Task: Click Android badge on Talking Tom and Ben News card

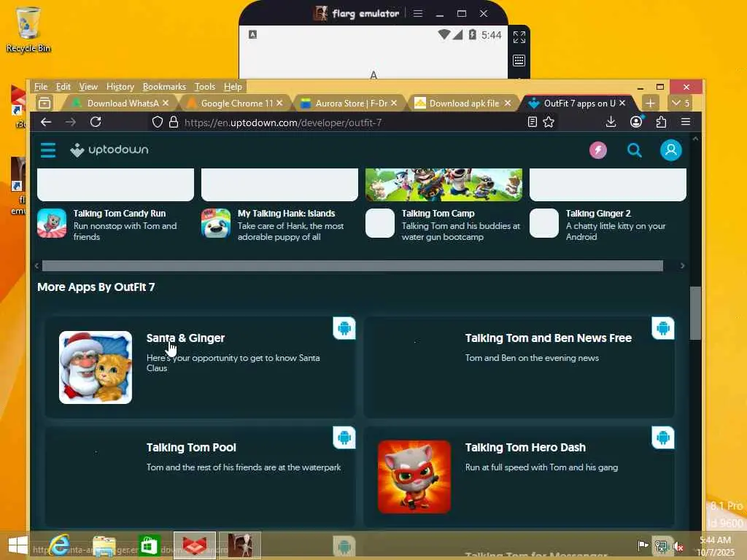Action: (662, 328)
